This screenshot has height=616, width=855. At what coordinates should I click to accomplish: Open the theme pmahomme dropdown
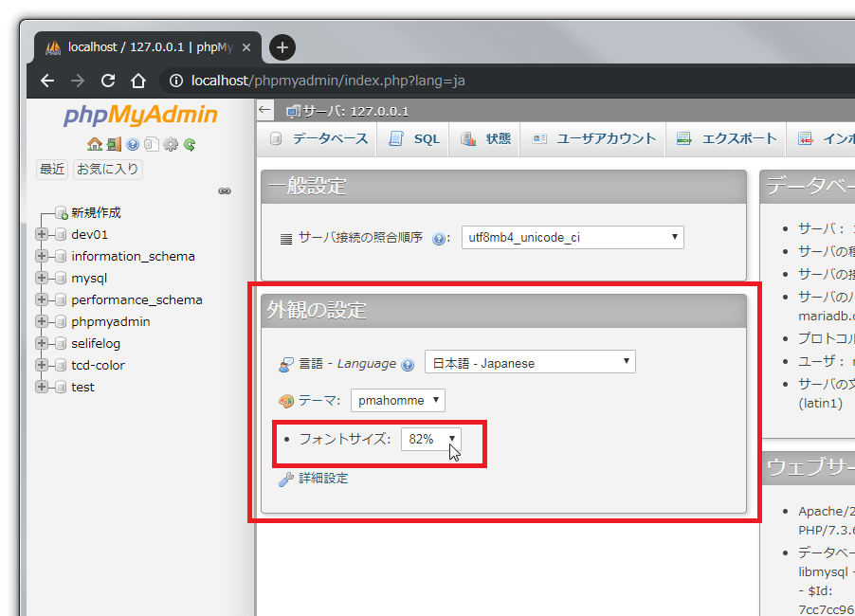coord(397,400)
